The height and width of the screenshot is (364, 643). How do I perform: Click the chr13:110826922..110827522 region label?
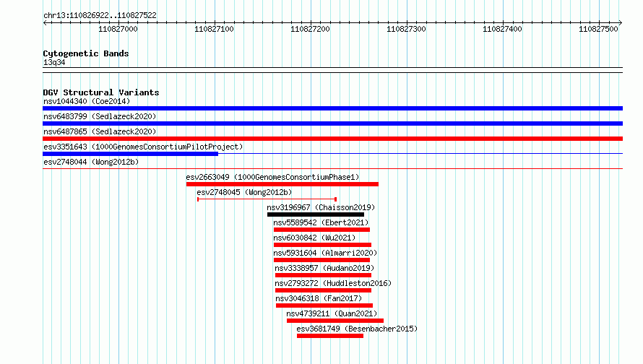click(100, 16)
